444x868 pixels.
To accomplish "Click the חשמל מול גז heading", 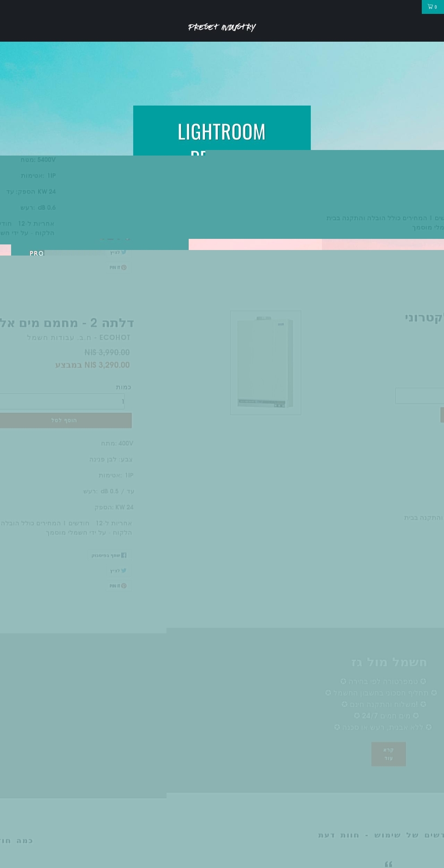I will click(389, 662).
